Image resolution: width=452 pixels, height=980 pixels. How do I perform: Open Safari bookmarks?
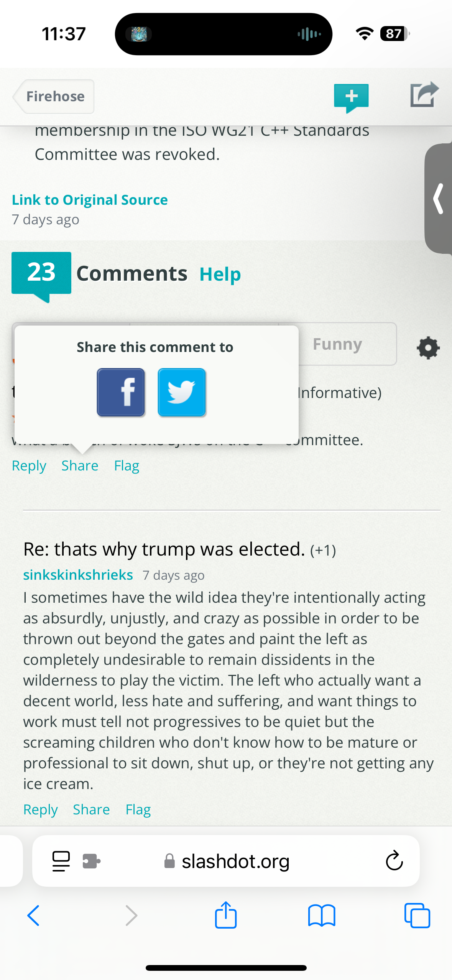[x=323, y=916]
